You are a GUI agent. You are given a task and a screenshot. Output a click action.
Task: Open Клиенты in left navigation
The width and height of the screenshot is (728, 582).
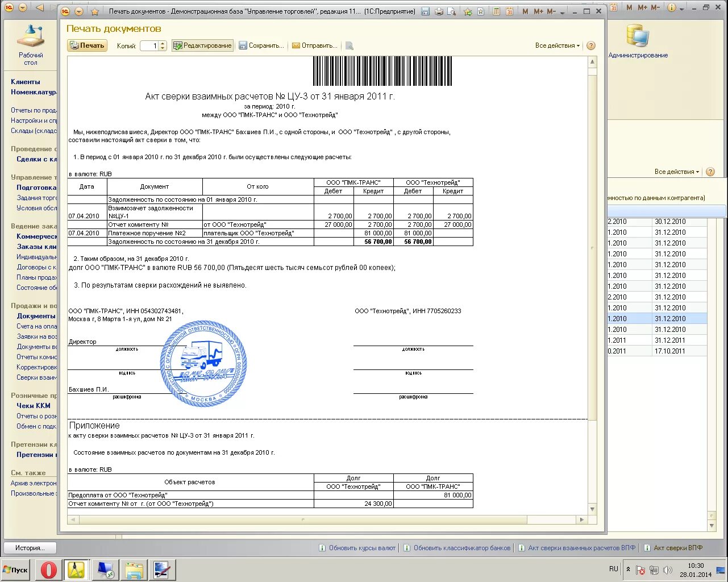(x=26, y=82)
